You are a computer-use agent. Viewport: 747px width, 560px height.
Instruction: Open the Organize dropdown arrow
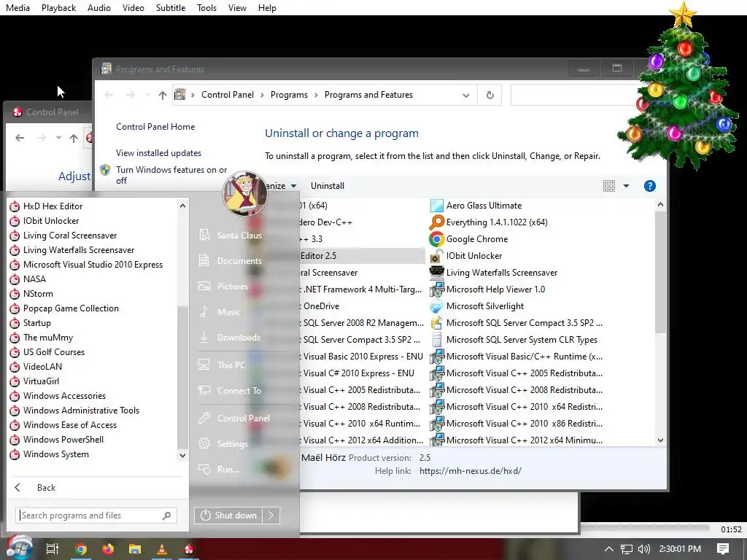293,186
